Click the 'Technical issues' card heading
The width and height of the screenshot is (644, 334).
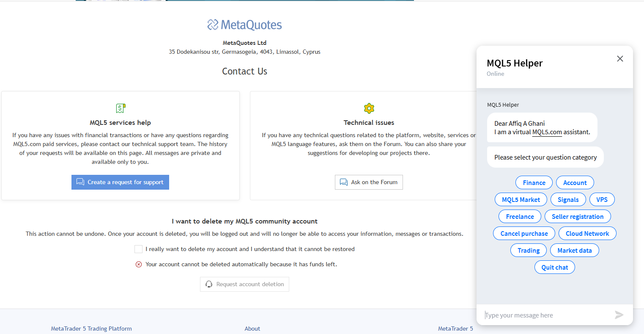369,122
